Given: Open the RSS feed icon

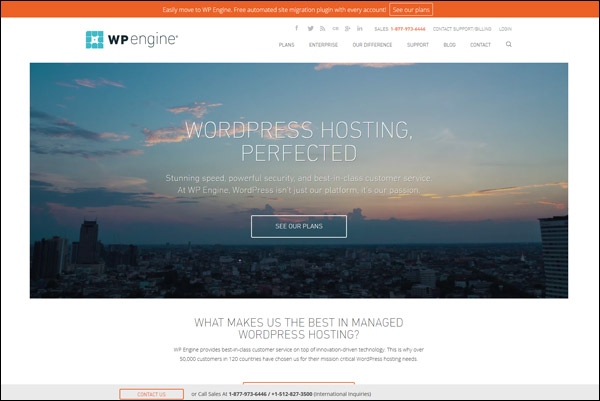Looking at the screenshot, I should [x=323, y=28].
